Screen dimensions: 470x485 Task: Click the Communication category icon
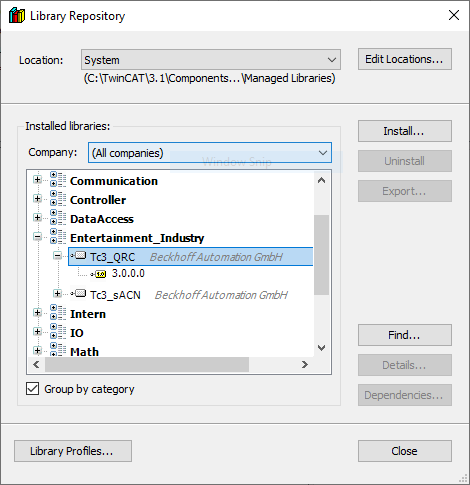tap(58, 180)
